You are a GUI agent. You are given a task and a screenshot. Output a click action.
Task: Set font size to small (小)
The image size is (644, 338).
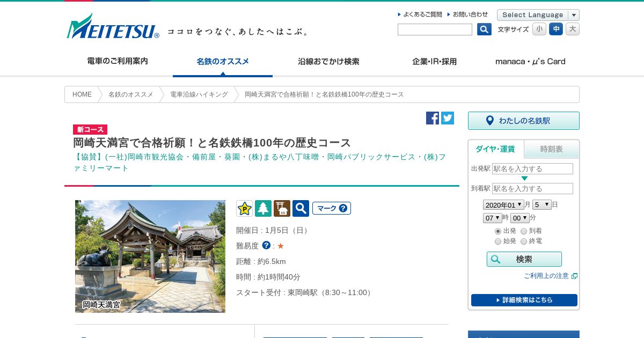click(539, 29)
